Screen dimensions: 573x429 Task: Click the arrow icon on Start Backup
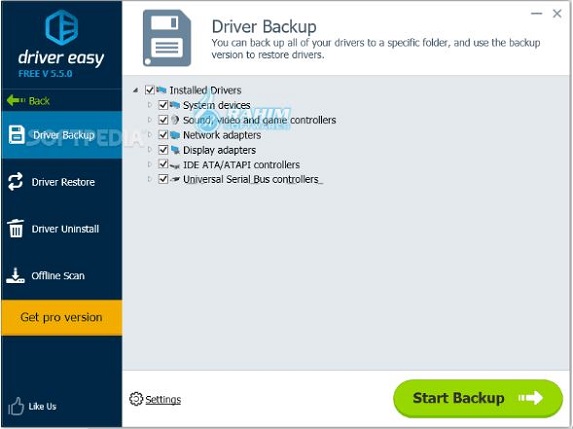click(x=531, y=398)
